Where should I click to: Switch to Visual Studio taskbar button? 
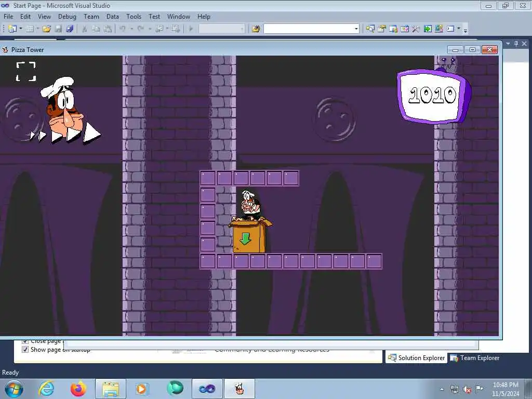(207, 389)
